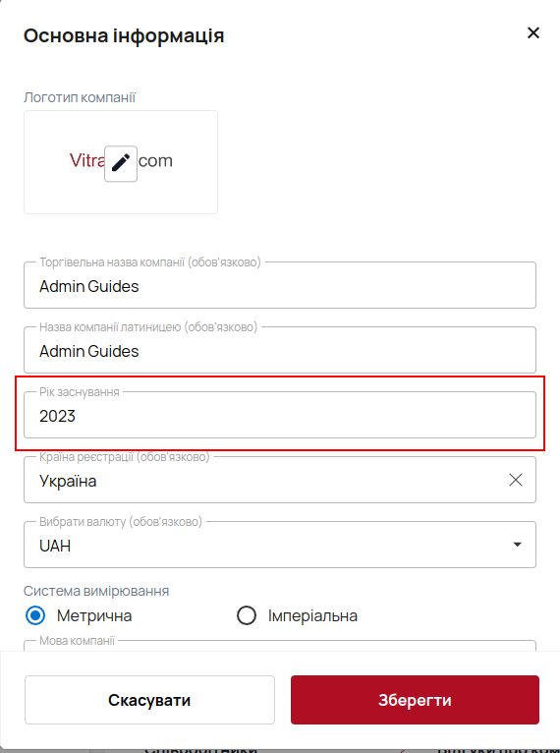Click the Зберегти button
The height and width of the screenshot is (753, 560).
click(415, 700)
